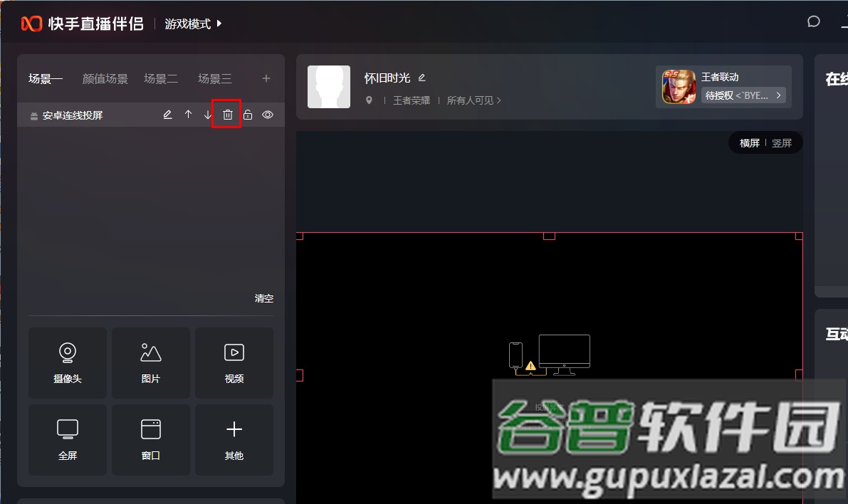848x504 pixels.
Task: Expand the 待授权 authorization option
Action: [743, 95]
